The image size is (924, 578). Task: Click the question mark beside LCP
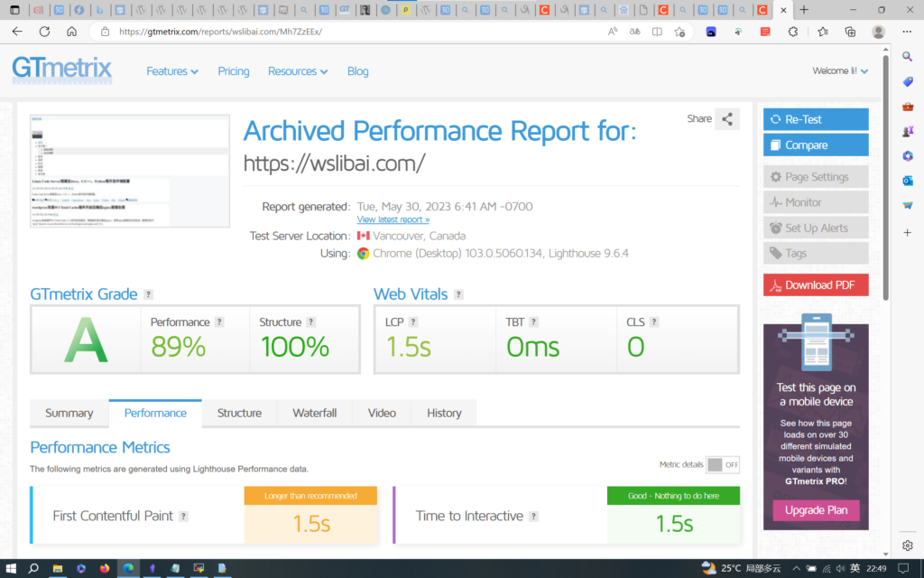click(414, 322)
